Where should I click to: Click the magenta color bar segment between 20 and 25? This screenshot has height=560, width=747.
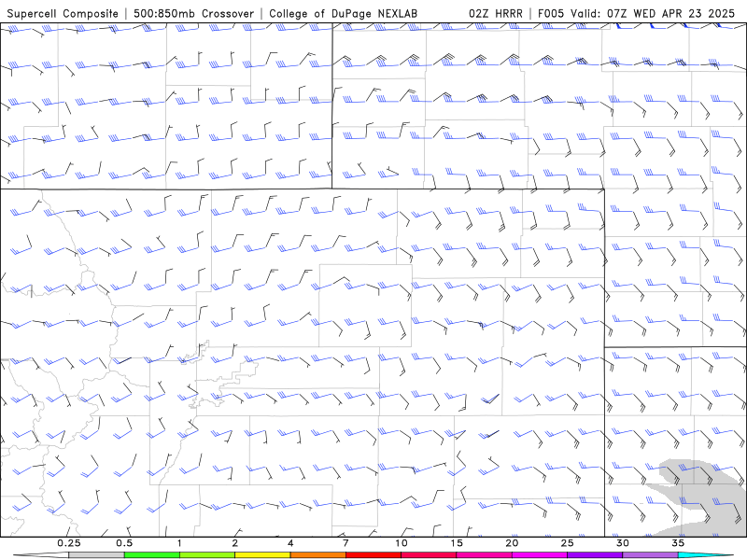click(x=539, y=555)
